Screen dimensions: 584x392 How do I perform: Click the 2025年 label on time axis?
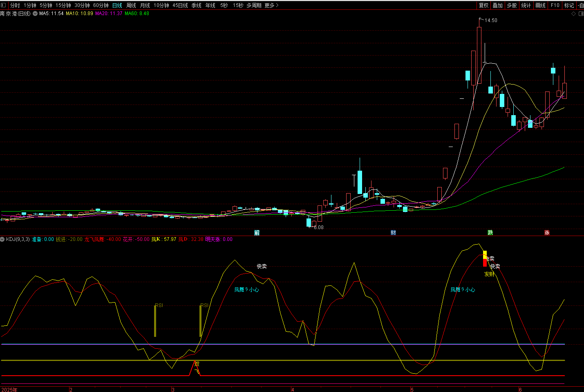click(x=9, y=390)
